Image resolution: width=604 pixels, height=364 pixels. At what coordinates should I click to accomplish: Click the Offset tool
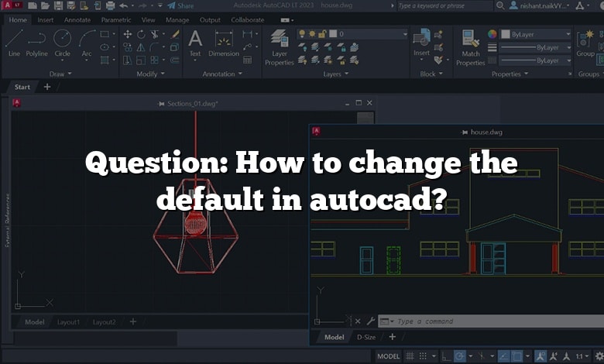click(175, 60)
